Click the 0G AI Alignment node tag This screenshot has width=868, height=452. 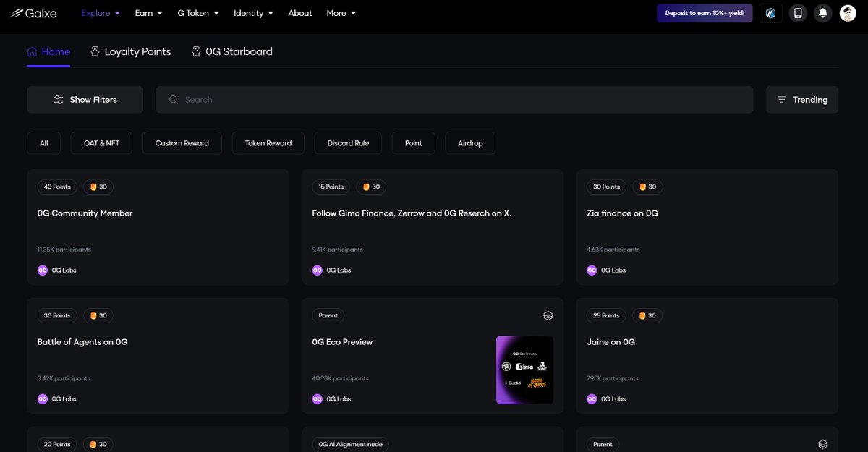tap(351, 444)
